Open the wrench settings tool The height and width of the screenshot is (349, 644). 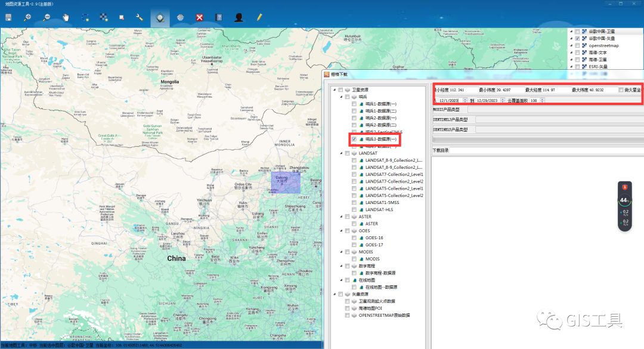(140, 17)
